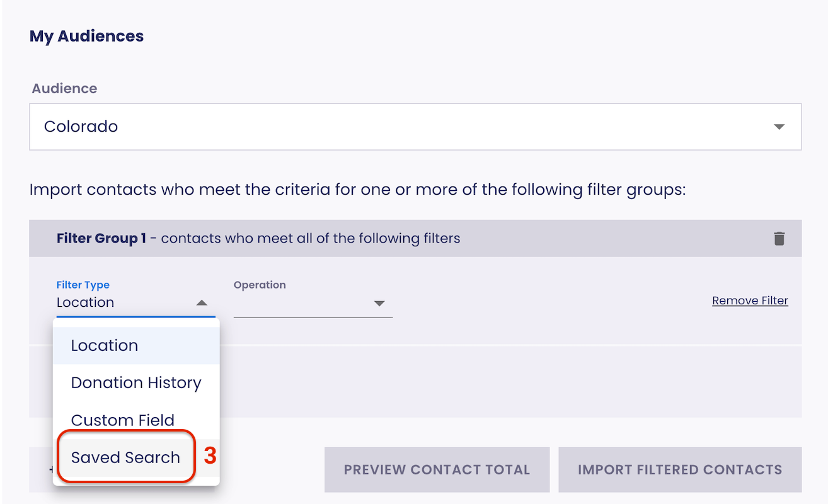828x504 pixels.
Task: Select the Saved Search option
Action: click(x=125, y=457)
